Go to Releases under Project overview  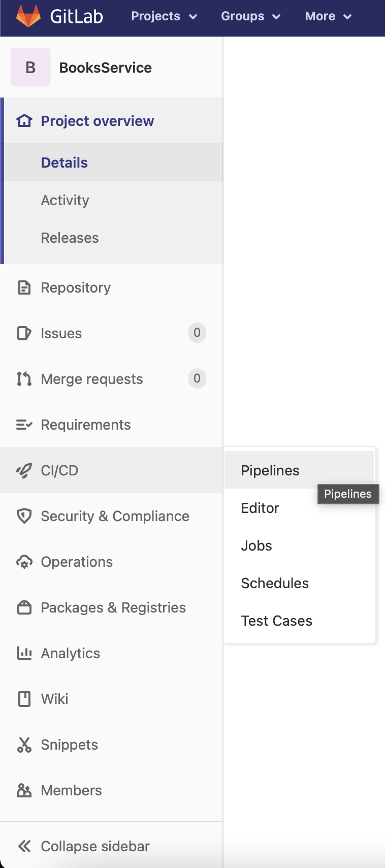pyautogui.click(x=70, y=238)
